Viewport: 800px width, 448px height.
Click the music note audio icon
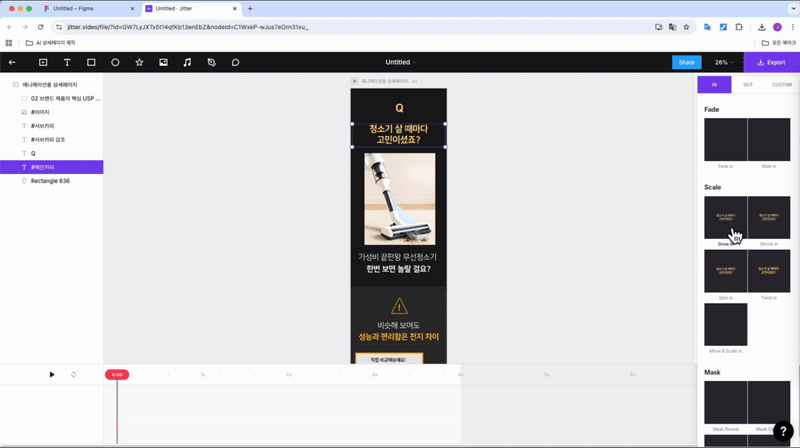[187, 62]
